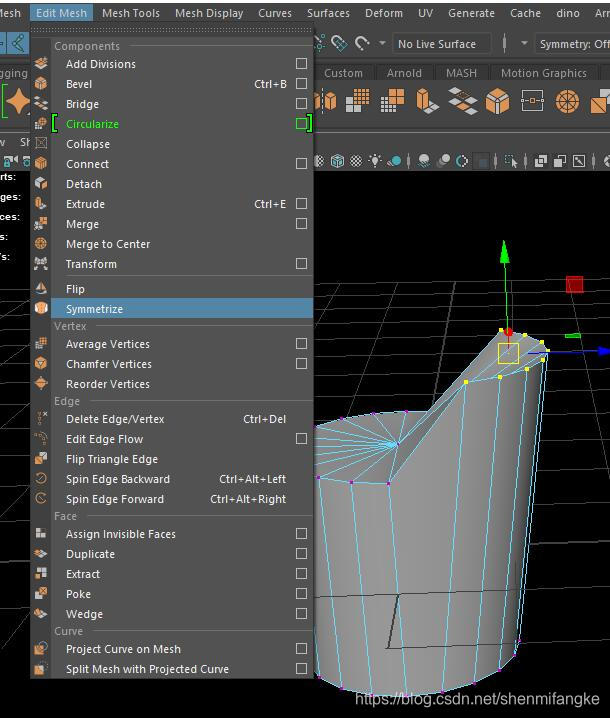This screenshot has width=610, height=718.
Task: Open Connect option box
Action: point(301,163)
